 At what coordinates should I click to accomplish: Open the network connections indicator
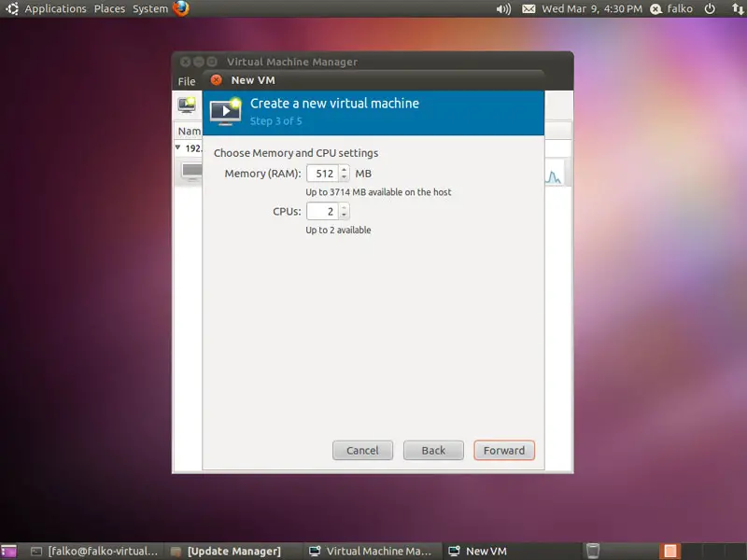[737, 8]
